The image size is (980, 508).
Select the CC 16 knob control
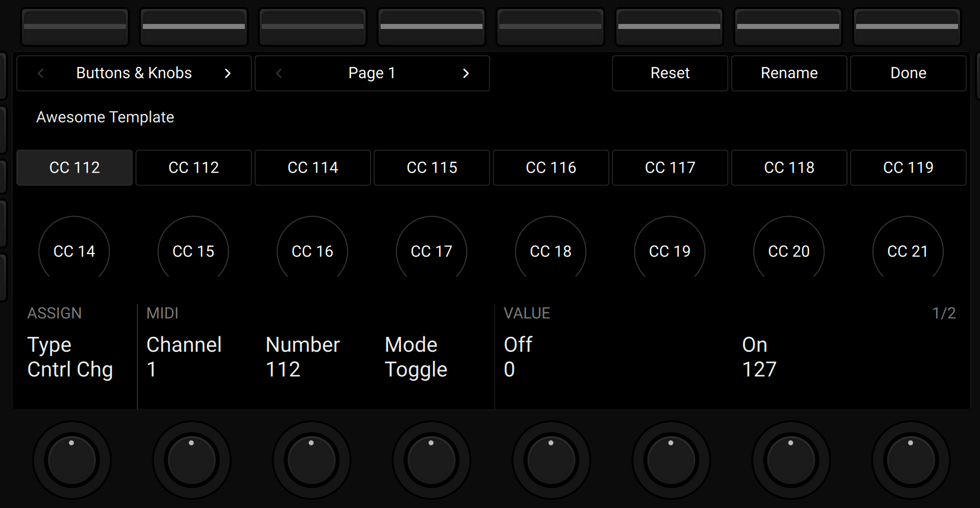click(312, 251)
